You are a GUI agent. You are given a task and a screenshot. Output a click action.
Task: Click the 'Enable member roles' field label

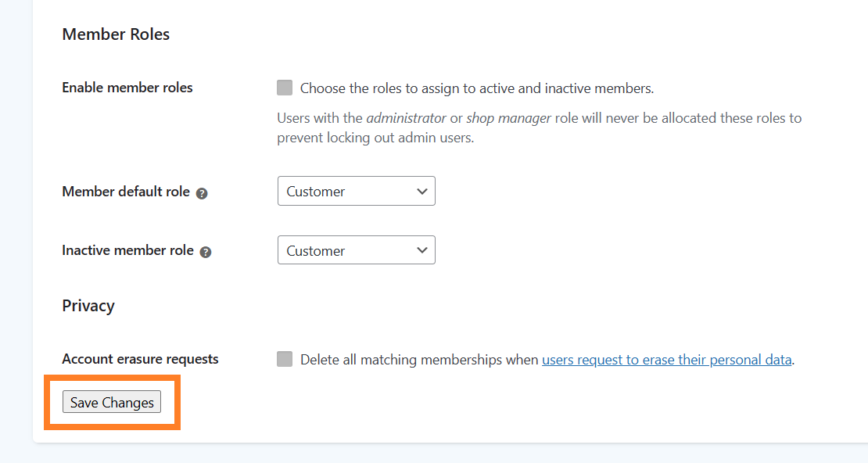(127, 88)
